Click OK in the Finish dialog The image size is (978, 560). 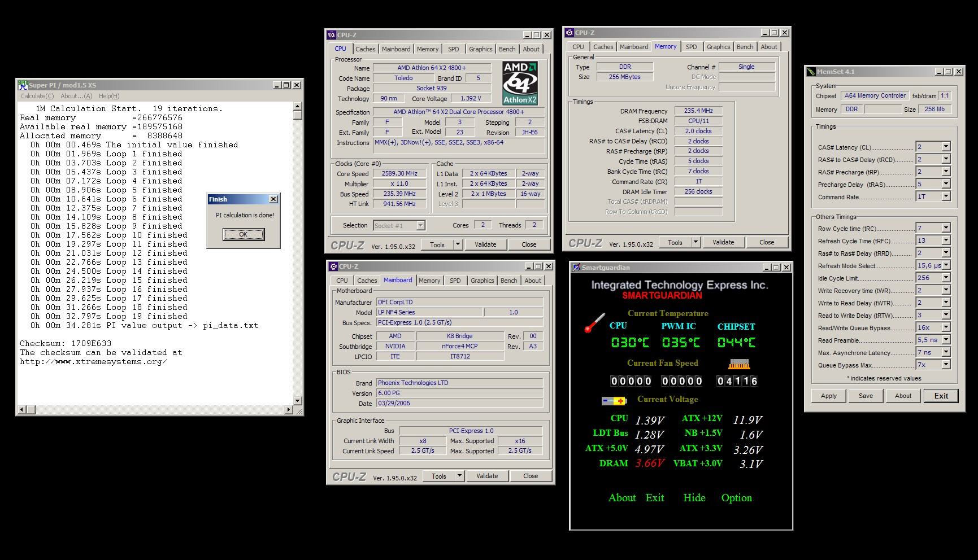click(244, 234)
